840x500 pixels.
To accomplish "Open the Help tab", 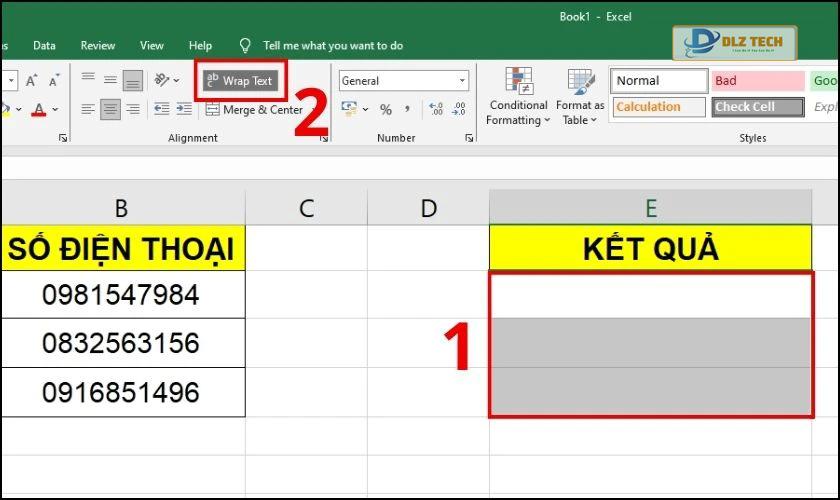I will click(x=200, y=46).
